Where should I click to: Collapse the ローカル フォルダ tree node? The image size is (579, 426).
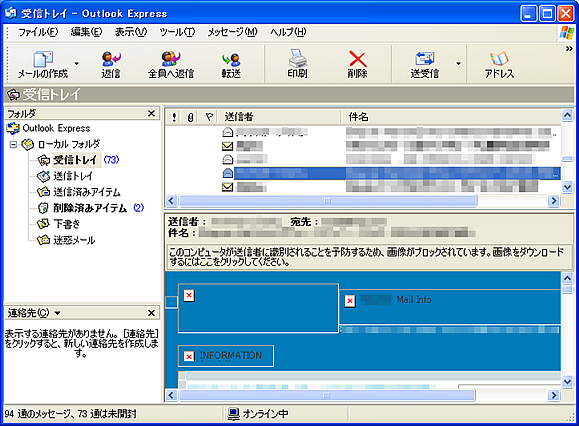coord(13,144)
